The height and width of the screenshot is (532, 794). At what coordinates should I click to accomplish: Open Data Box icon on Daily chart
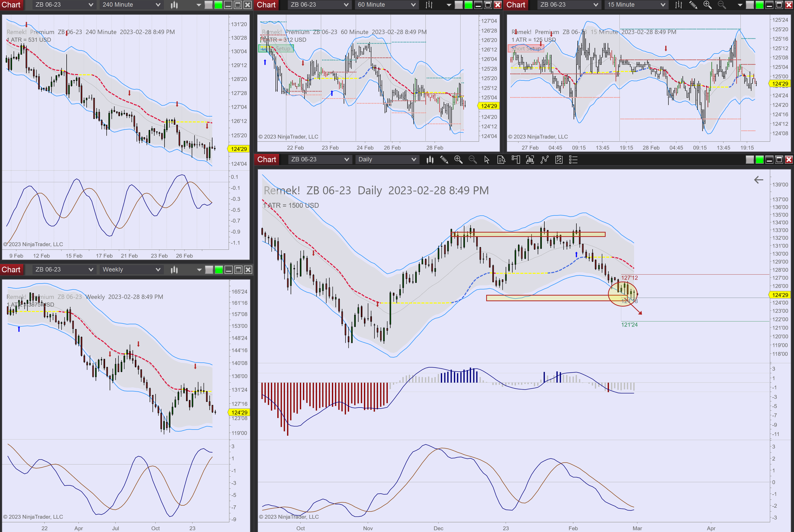501,159
